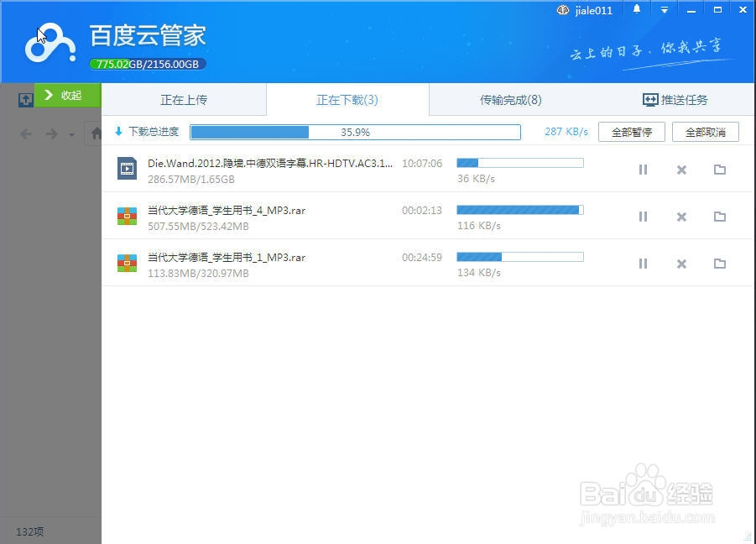Click 116 KB/s speed text
The image size is (756, 544).
tap(479, 225)
